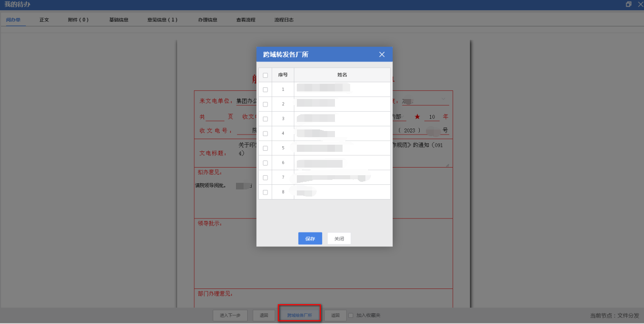Click the 退回 button in the bottom bar
This screenshot has height=324, width=644.
264,315
